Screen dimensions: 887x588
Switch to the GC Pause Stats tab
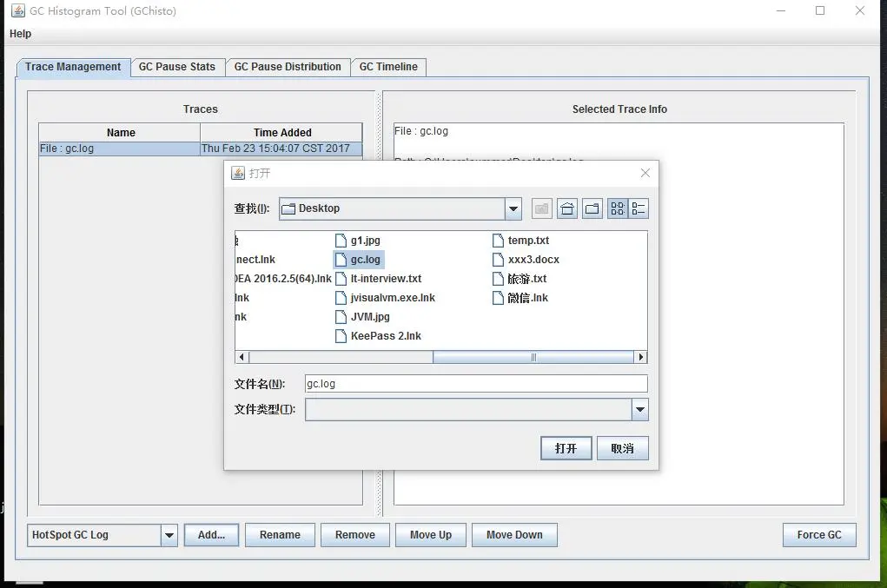click(177, 67)
